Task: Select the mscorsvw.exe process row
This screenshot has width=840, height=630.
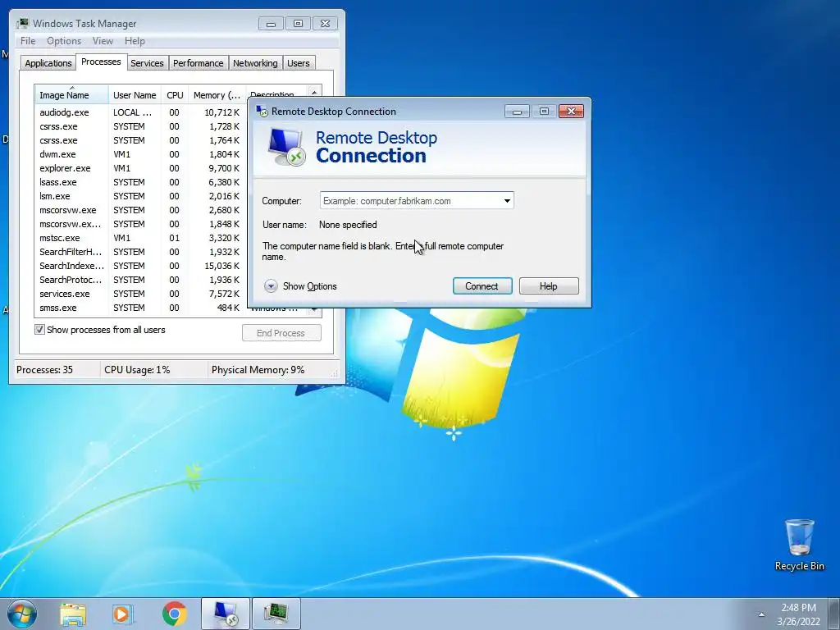Action: 141,210
